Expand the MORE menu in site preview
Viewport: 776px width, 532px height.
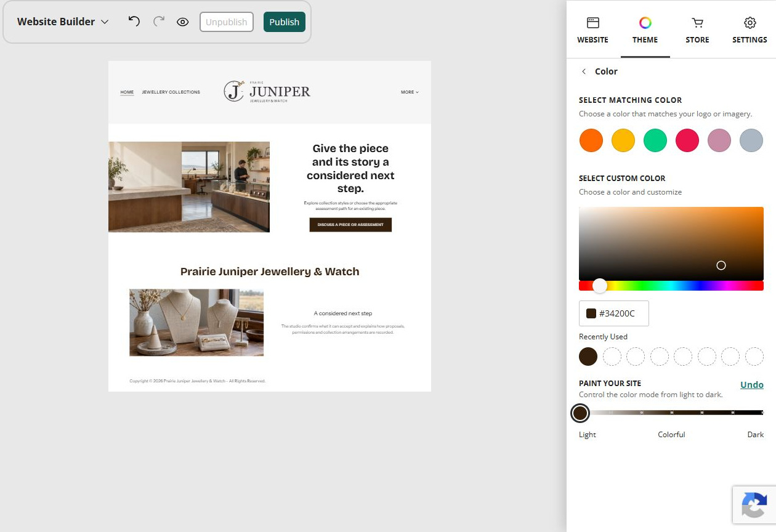coord(410,92)
